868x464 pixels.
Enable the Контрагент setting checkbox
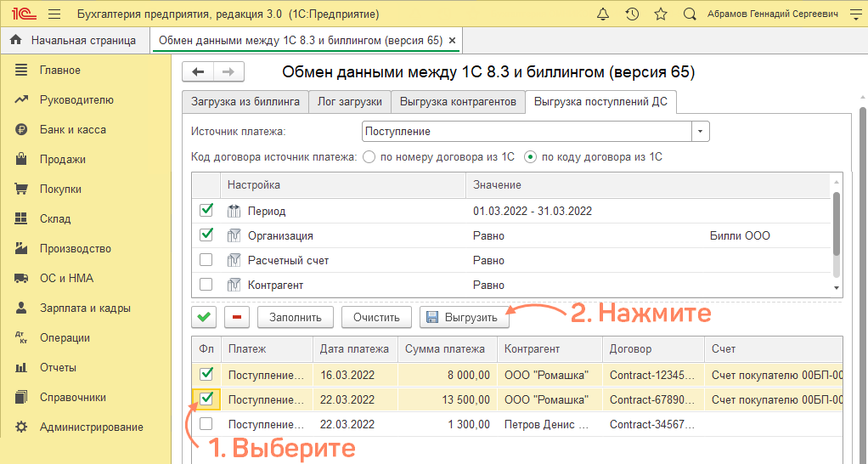pos(206,285)
